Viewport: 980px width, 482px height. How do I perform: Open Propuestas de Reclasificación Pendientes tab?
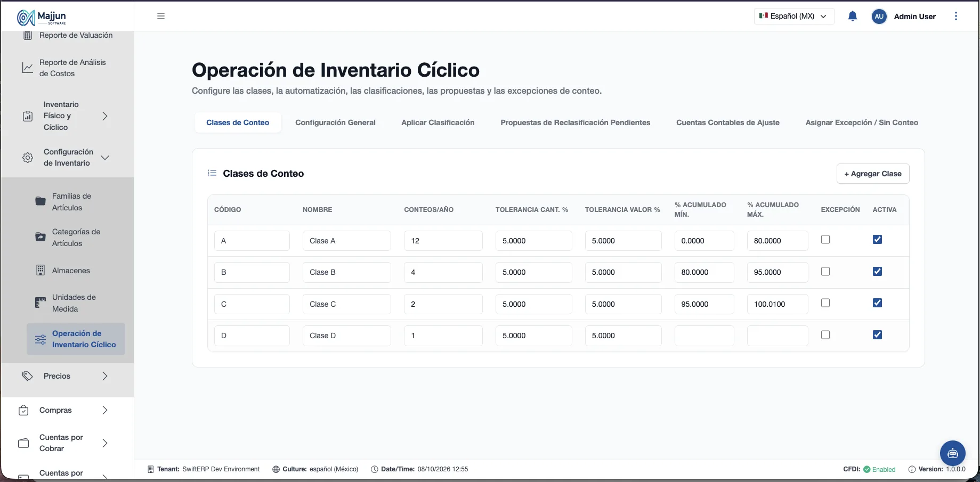pos(575,122)
